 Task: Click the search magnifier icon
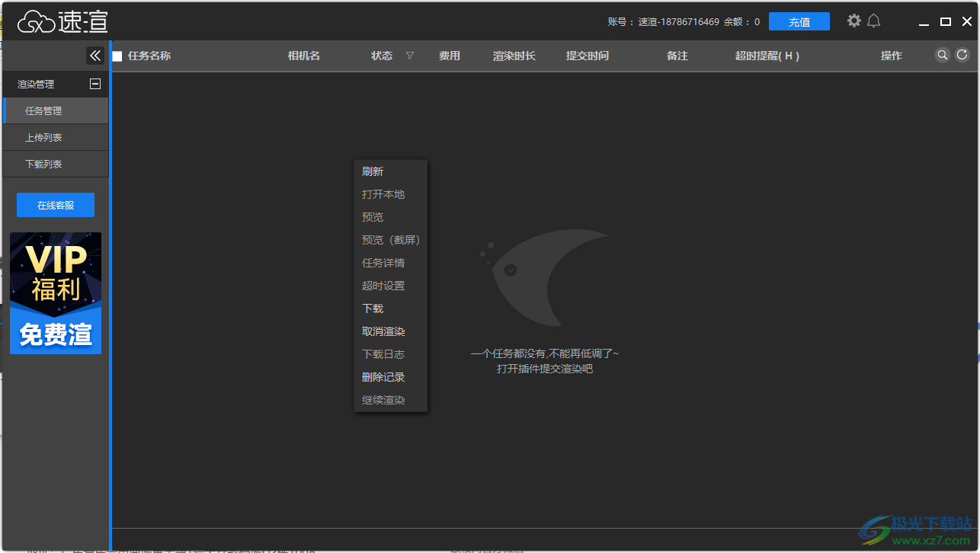click(943, 55)
